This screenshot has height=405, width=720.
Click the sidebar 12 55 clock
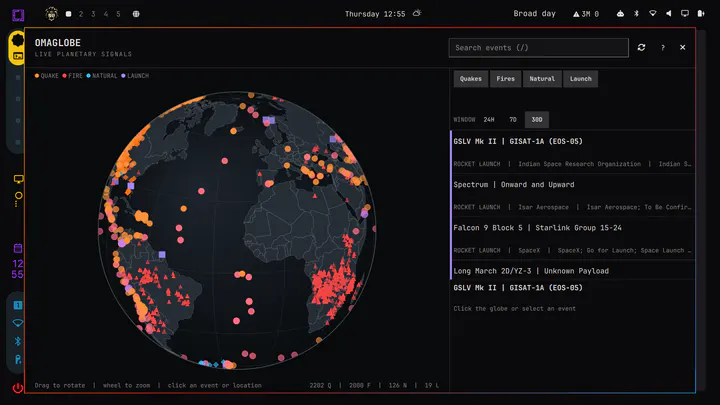17,269
